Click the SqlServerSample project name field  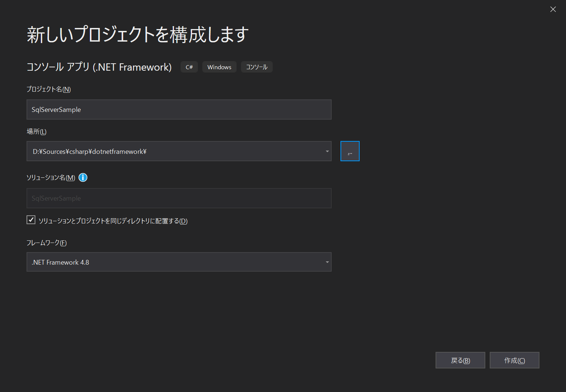(x=179, y=109)
